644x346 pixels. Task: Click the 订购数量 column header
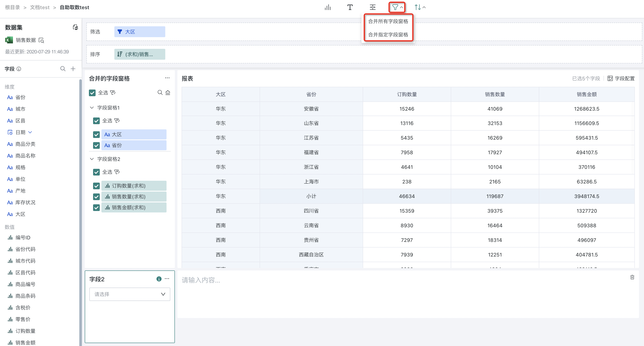407,94
